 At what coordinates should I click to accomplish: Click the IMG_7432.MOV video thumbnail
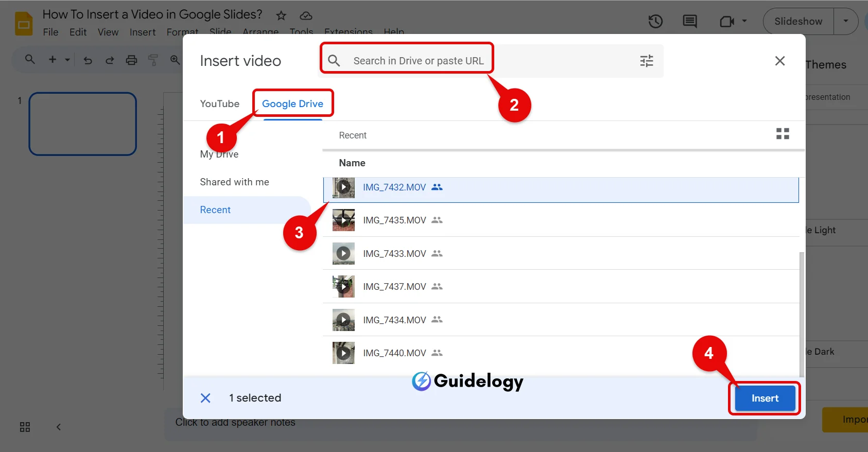click(343, 187)
